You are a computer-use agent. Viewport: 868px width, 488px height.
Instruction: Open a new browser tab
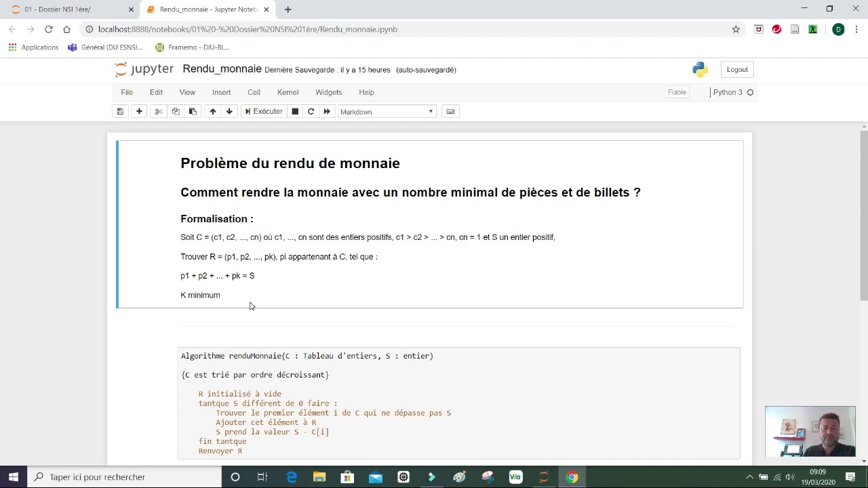[x=288, y=9]
